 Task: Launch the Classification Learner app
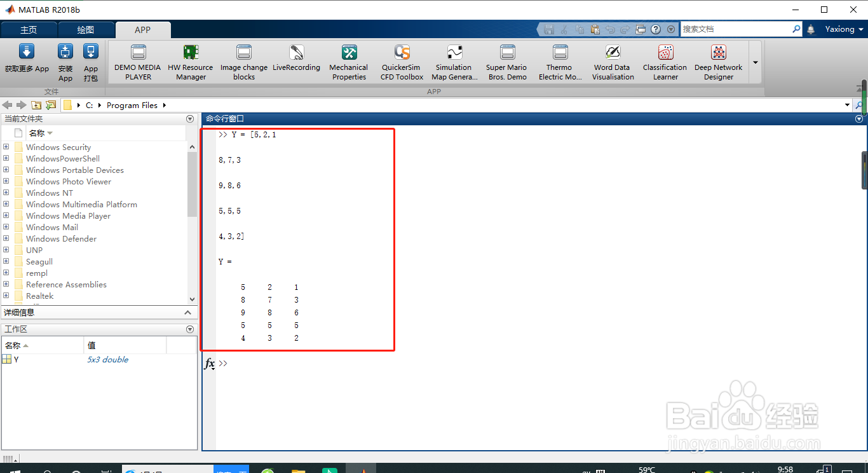(x=665, y=62)
